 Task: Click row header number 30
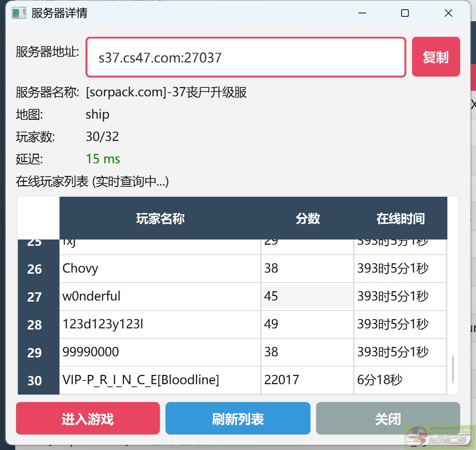click(35, 380)
